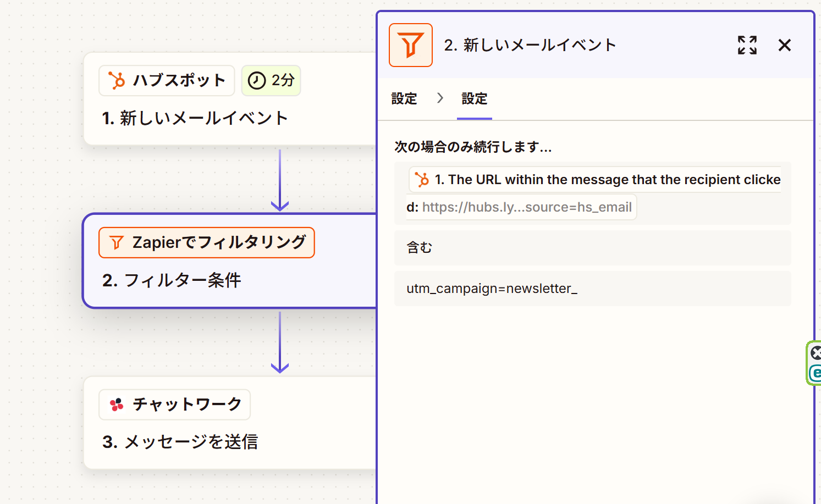This screenshot has height=504, width=821.
Task: Open step 3. メッセージを送信
Action: pyautogui.click(x=230, y=423)
